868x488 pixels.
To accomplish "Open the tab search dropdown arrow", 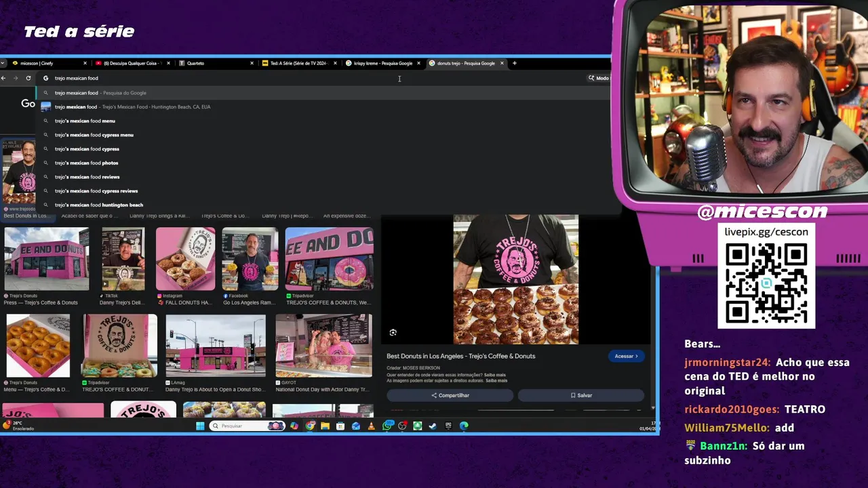I will click(x=3, y=63).
